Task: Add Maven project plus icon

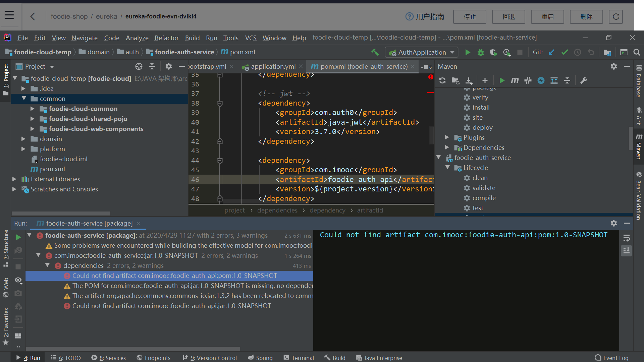Action: (485, 80)
